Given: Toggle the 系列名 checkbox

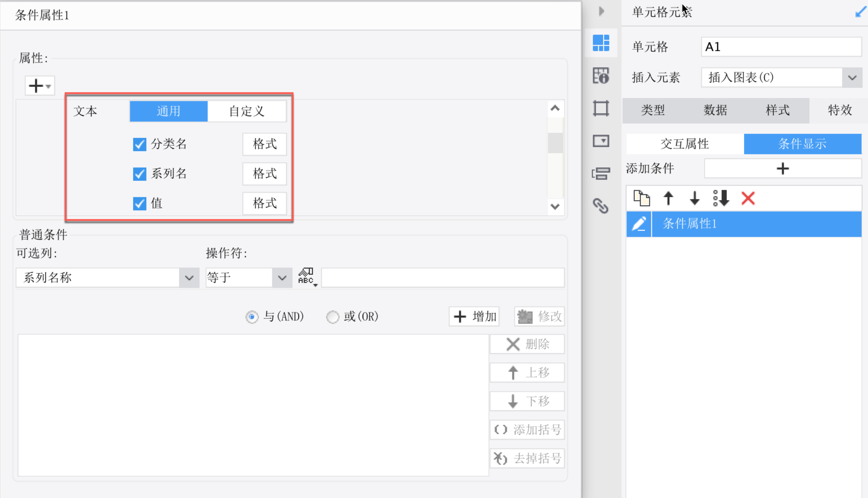Looking at the screenshot, I should click(140, 174).
